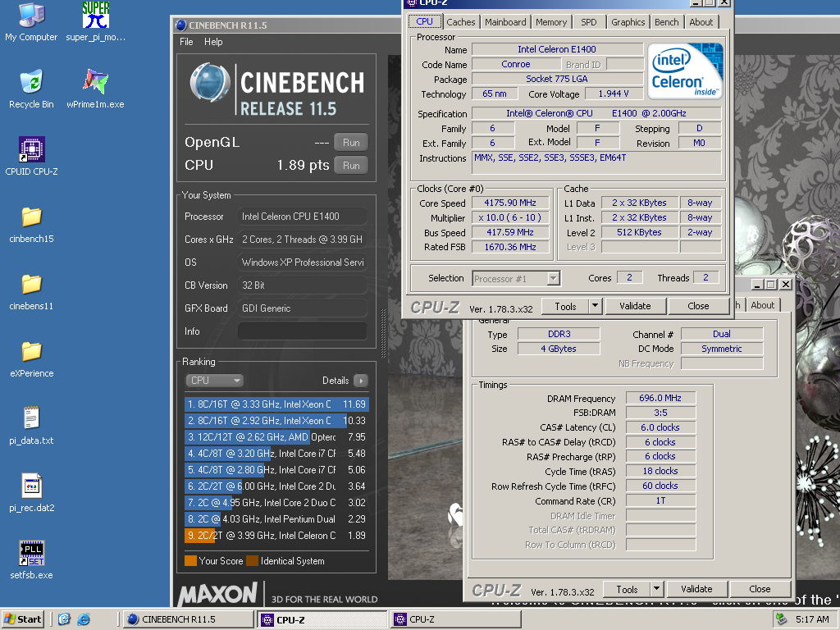The height and width of the screenshot is (630, 840).
Task: Open the cinbench15 folder
Action: (31, 223)
